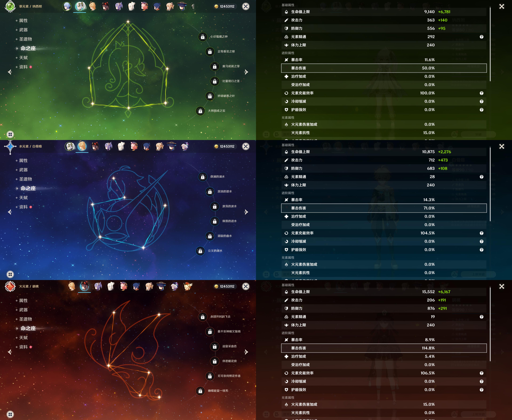Go to previous character from Hu Tao's constellation screen
This screenshot has width=512, height=420.
[x=10, y=352]
